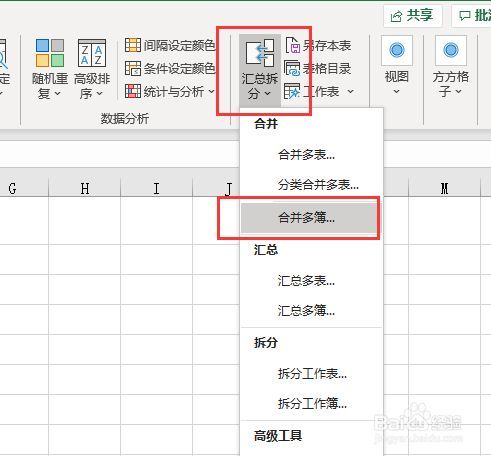Click the 间隔设定颜色 icon
The height and width of the screenshot is (456, 491).
point(133,45)
